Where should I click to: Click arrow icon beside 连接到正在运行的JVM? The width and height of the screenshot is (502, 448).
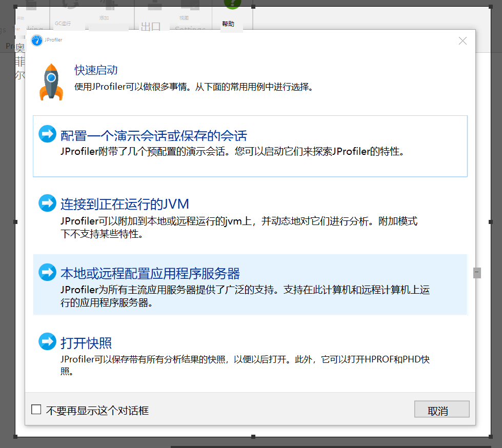tap(47, 203)
